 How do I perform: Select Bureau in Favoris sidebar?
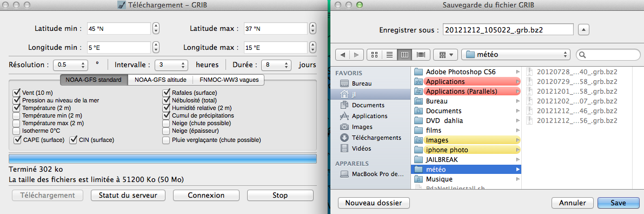point(370,83)
